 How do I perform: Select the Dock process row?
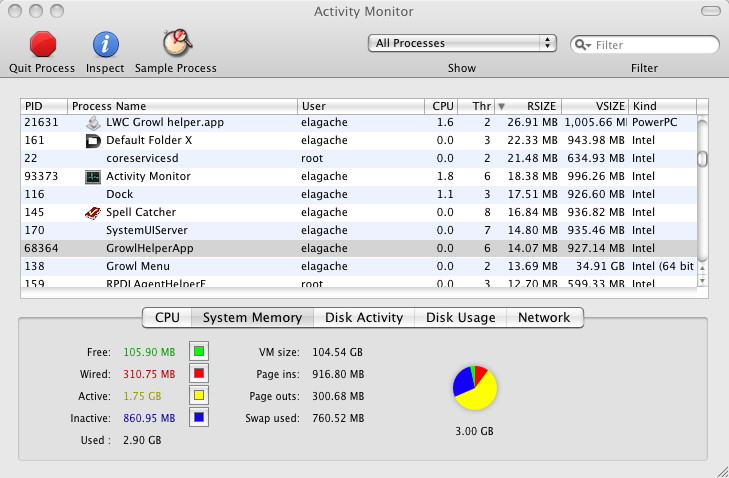click(359, 194)
